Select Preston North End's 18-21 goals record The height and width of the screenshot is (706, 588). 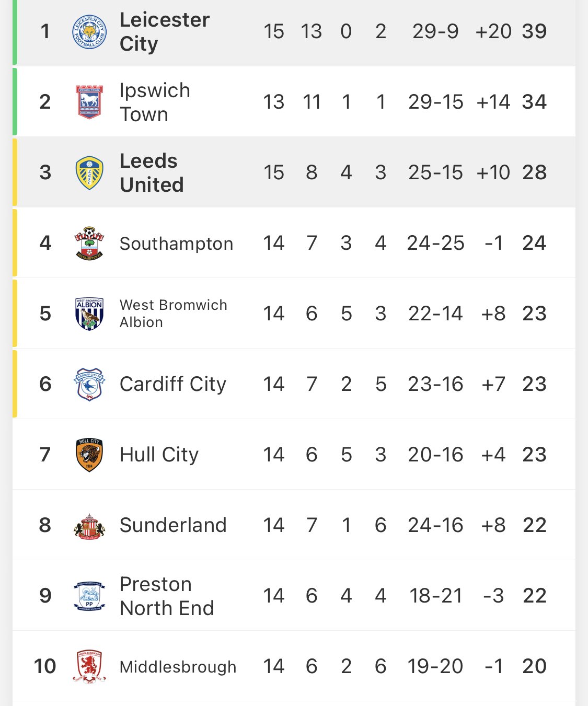click(x=436, y=596)
